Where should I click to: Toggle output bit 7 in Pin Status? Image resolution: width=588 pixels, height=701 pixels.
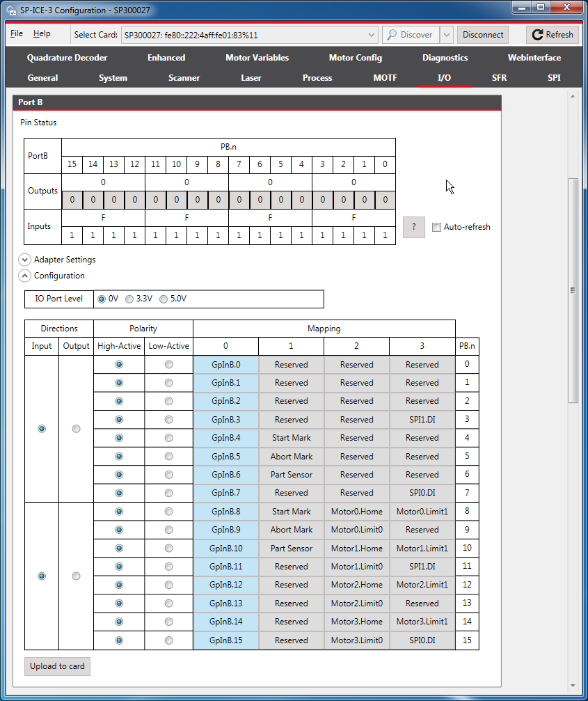pos(239,200)
